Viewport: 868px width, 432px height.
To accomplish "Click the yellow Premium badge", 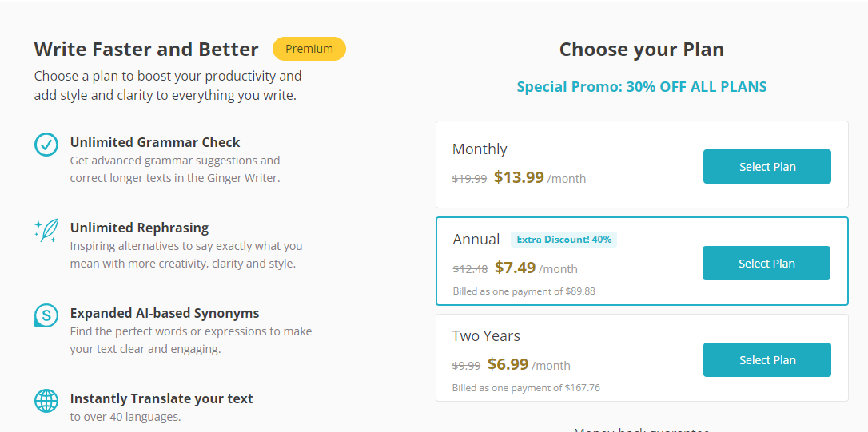I will point(309,49).
